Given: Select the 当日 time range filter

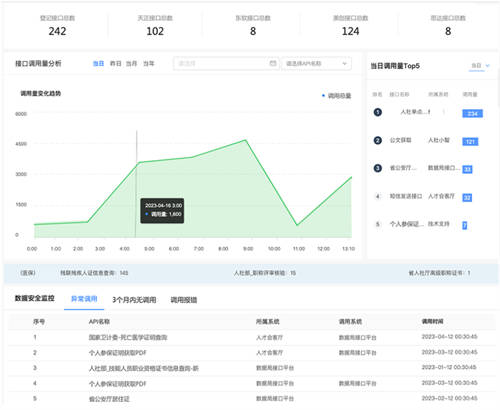Looking at the screenshot, I should pos(98,63).
